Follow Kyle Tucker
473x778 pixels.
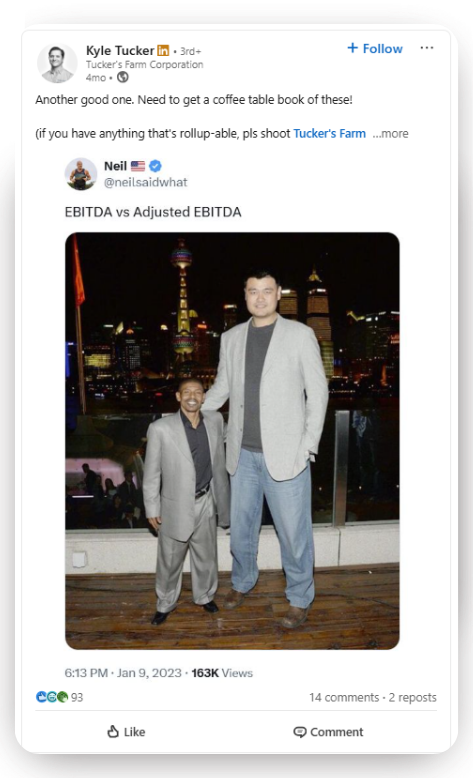(x=375, y=49)
